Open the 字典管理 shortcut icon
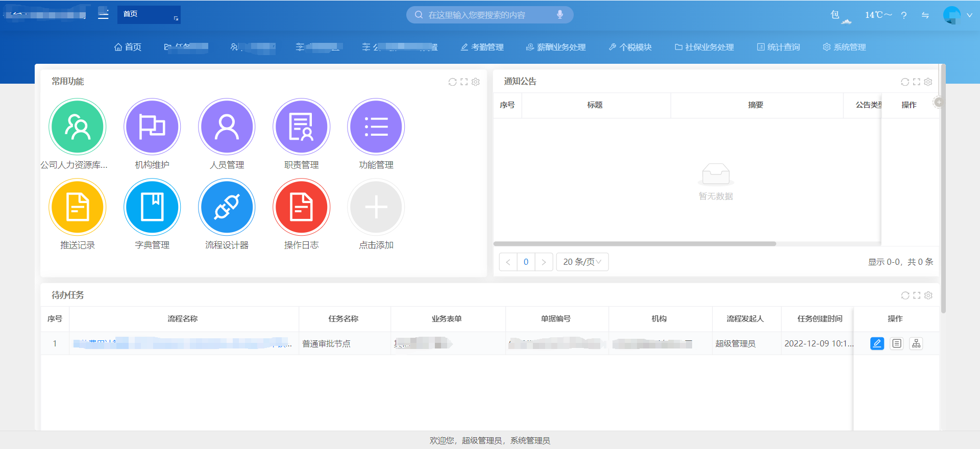 point(152,207)
